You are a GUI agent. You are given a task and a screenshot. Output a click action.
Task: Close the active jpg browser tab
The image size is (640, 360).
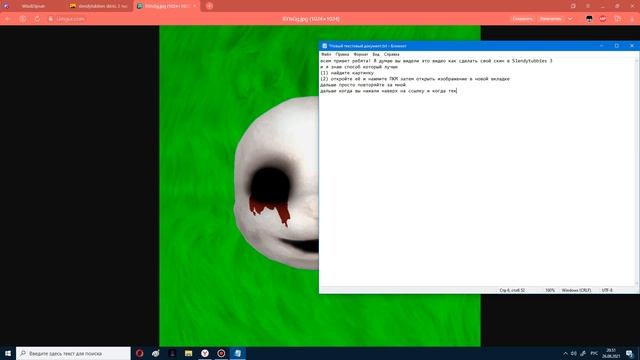(194, 6)
